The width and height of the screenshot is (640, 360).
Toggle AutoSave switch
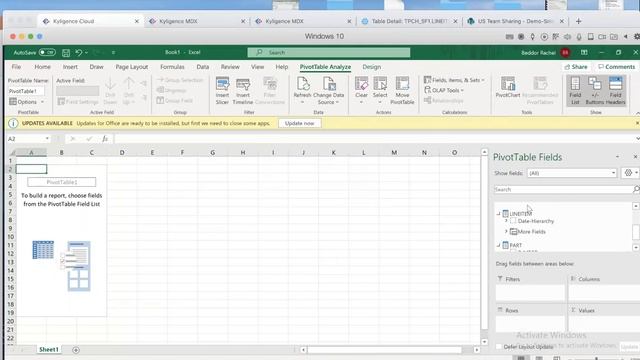pyautogui.click(x=47, y=53)
